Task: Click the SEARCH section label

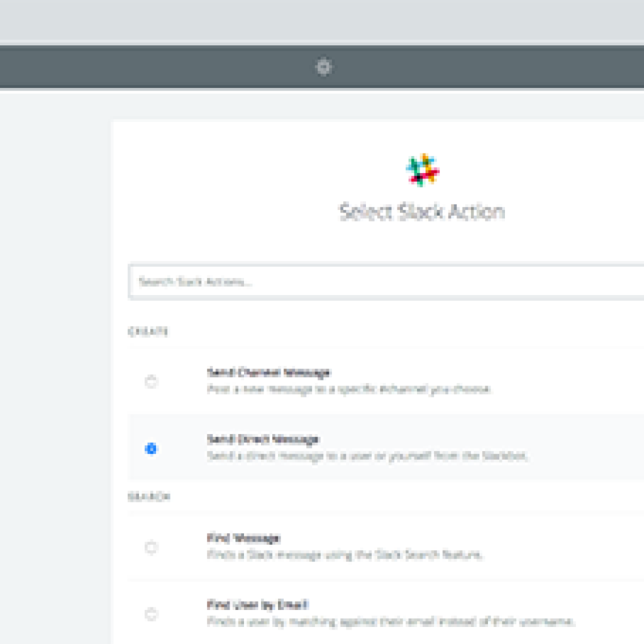Action: [x=148, y=497]
